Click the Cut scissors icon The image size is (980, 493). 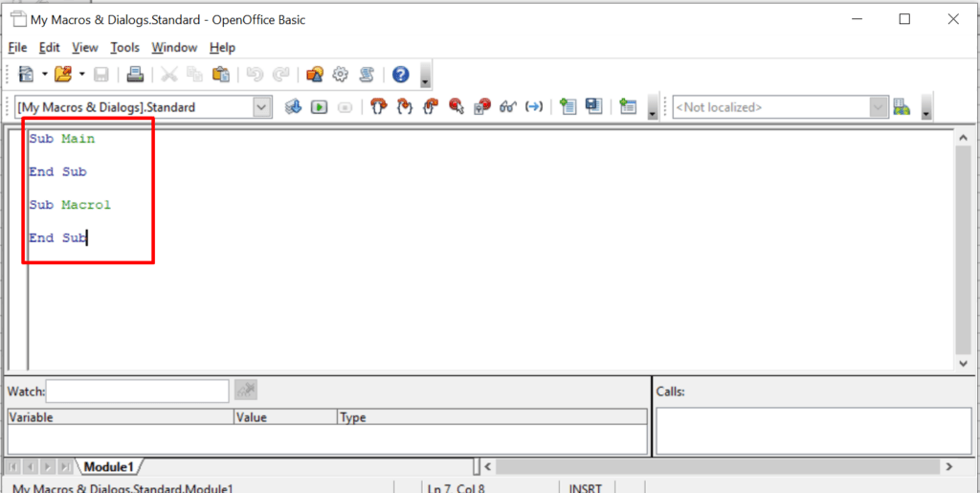169,75
